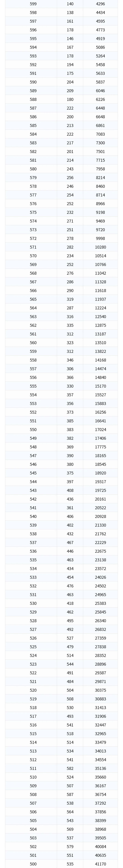
Task: Click the cumulative total 7958 cell
Action: pos(100,169)
